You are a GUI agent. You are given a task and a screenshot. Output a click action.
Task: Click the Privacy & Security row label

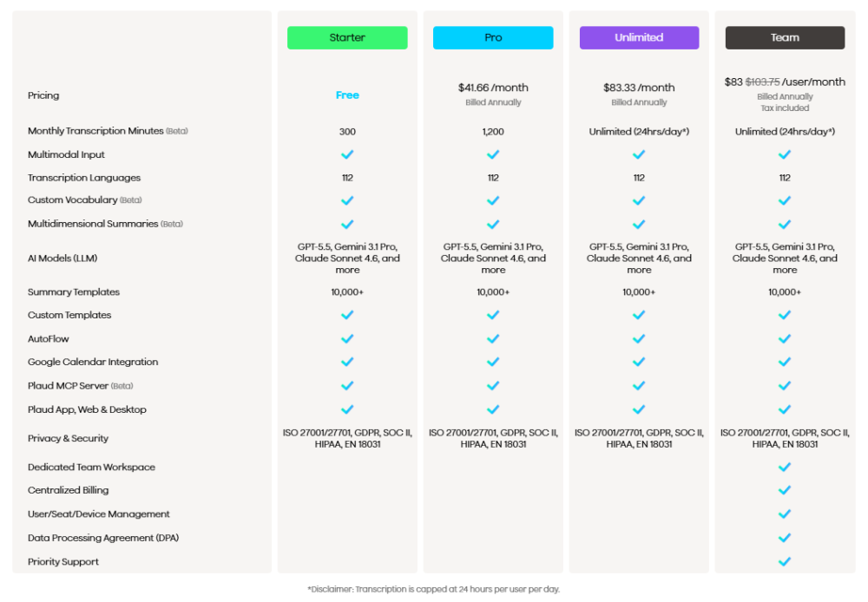(x=68, y=438)
